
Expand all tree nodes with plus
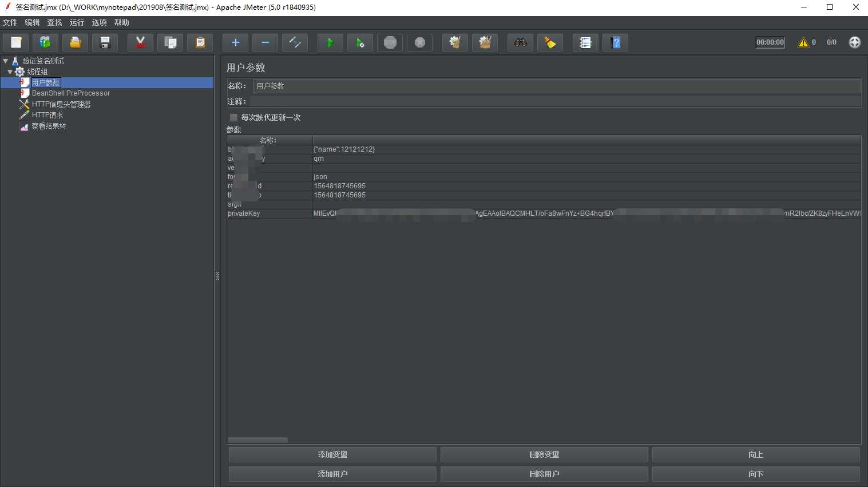(235, 42)
